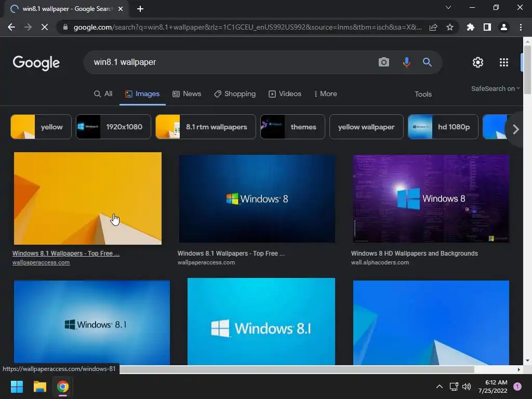Open the cyan Windows 8.1 logo thumbnail
532x399 pixels.
(x=261, y=322)
